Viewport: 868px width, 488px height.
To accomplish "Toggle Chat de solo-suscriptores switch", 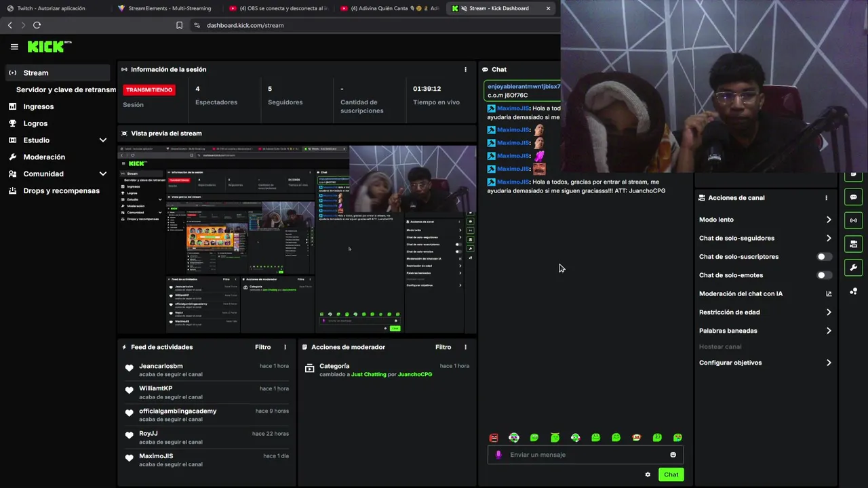I will tap(824, 257).
